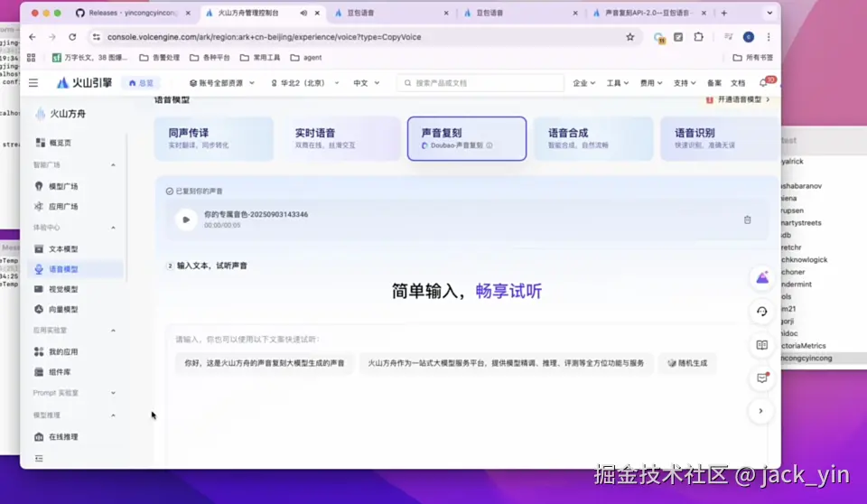Collapse the sidebar using bottom icon

click(x=39, y=458)
